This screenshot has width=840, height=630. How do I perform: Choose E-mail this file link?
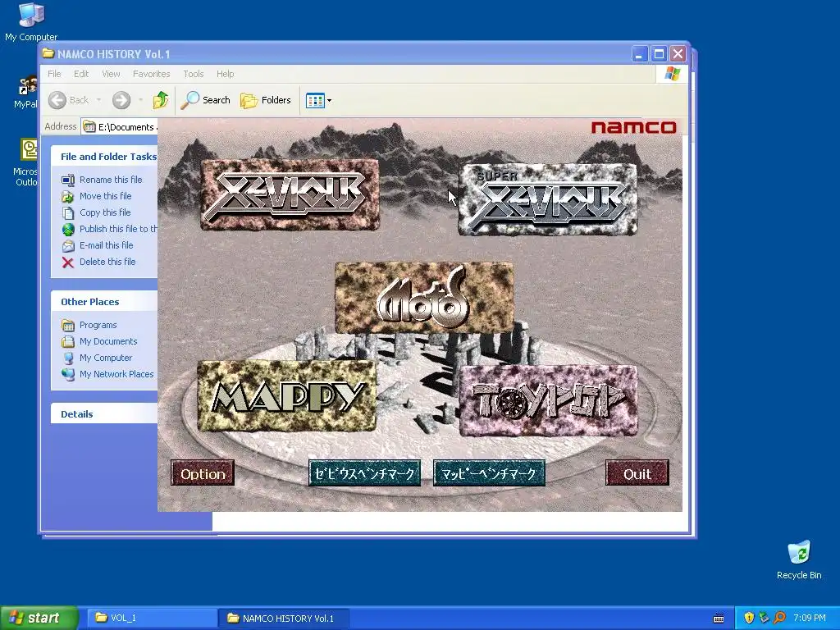click(x=107, y=245)
